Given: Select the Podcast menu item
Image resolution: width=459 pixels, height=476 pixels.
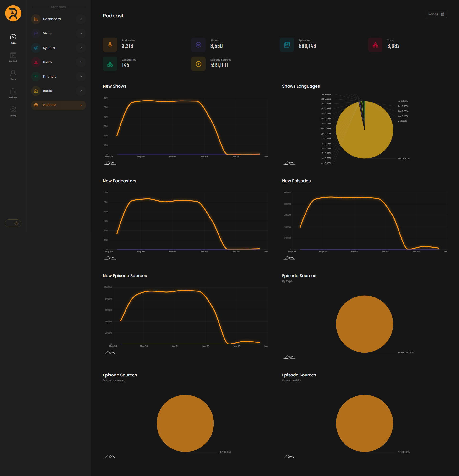Looking at the screenshot, I should (49, 105).
